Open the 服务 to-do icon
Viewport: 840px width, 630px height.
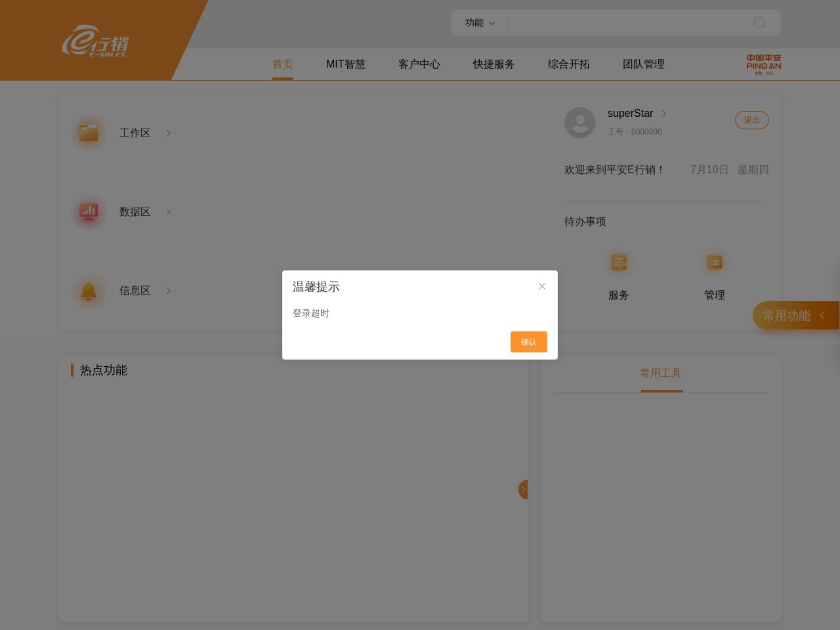619,262
